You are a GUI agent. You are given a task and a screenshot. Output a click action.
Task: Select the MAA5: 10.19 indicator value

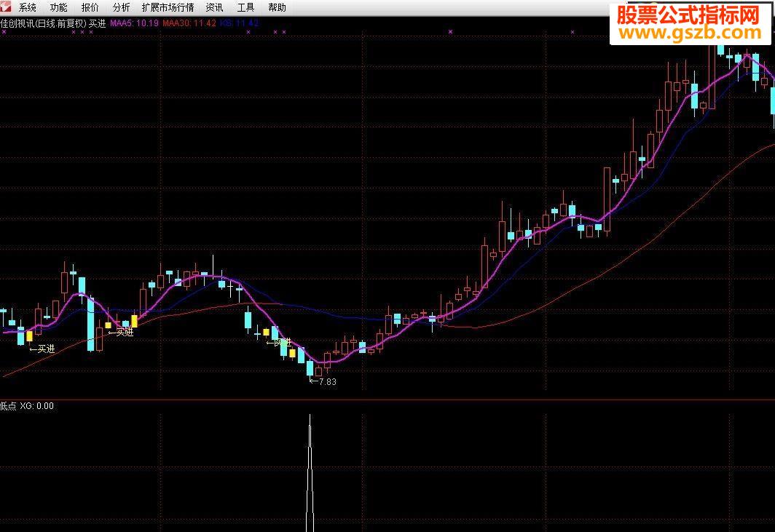click(134, 23)
